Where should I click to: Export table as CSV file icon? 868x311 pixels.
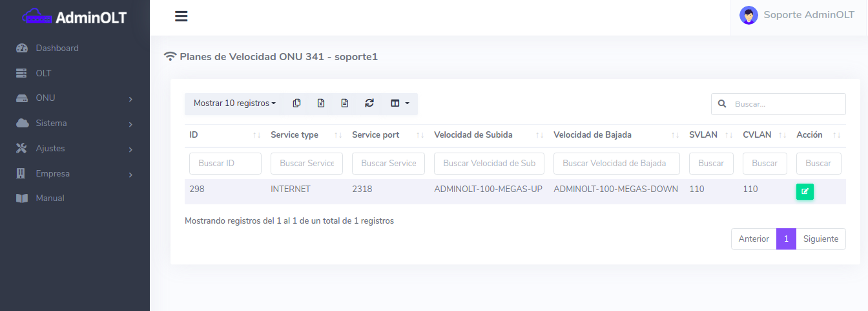tap(345, 103)
